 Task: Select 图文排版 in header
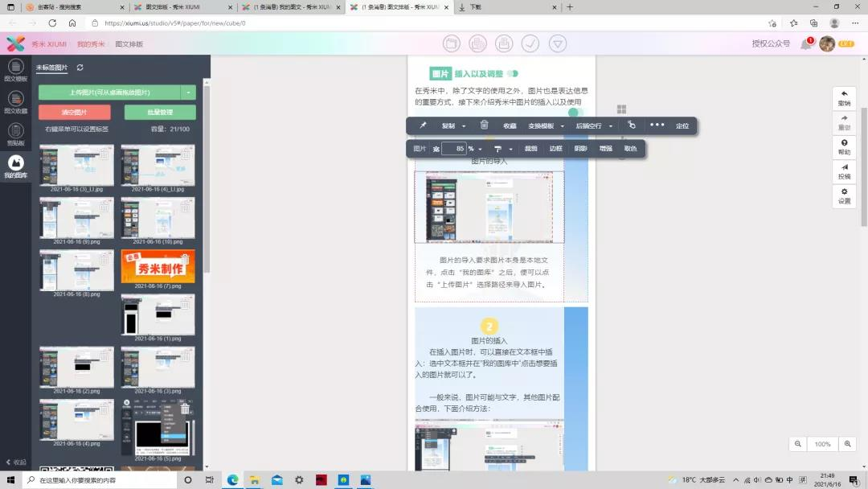(x=129, y=44)
